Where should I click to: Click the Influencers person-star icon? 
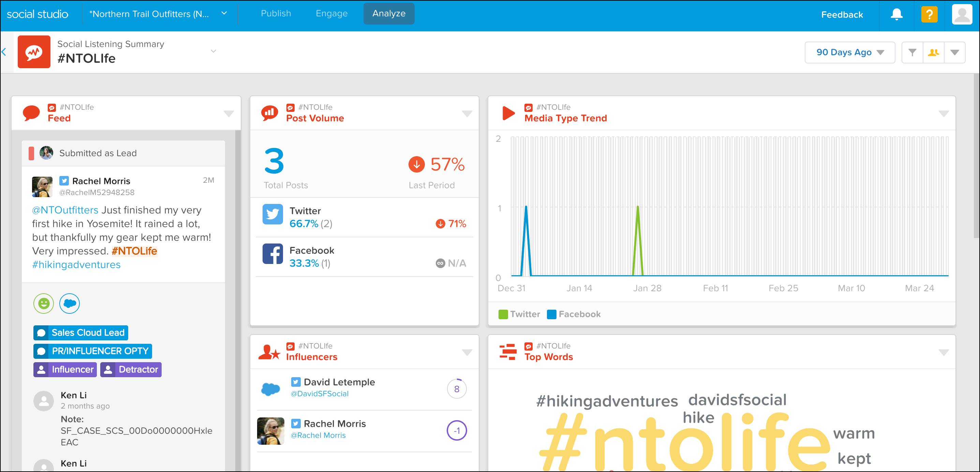tap(269, 352)
